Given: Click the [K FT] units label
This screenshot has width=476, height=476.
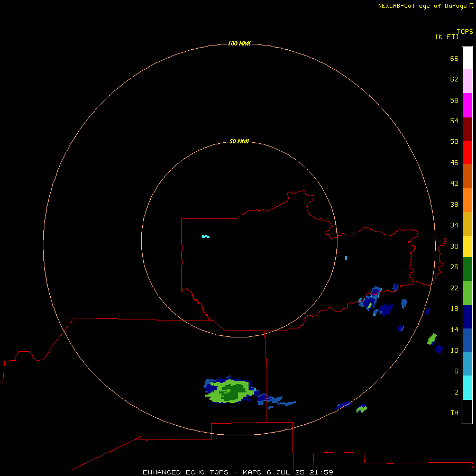Looking at the screenshot, I should pyautogui.click(x=447, y=36).
